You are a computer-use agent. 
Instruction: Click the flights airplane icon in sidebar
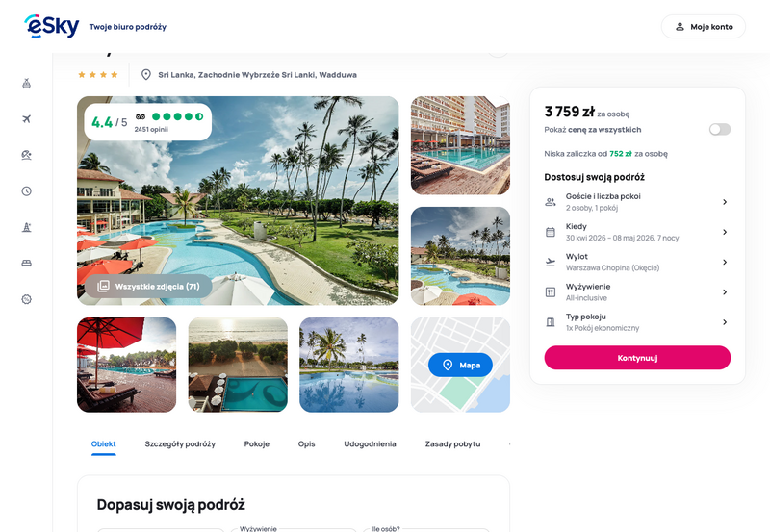click(27, 118)
